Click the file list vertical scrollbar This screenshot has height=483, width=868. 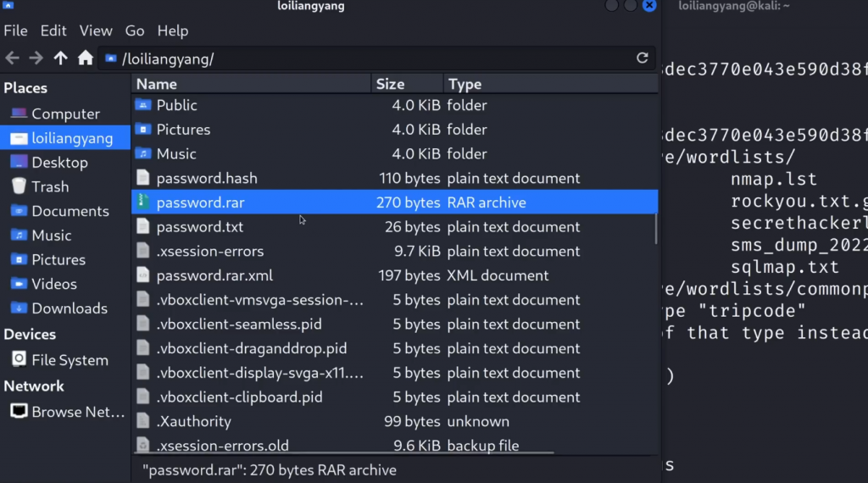pos(657,226)
